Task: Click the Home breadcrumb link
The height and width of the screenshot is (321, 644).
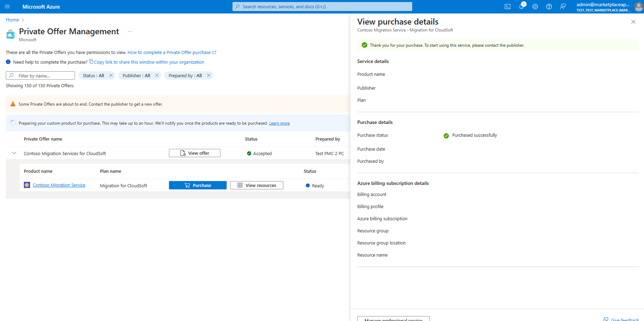Action: coord(12,20)
